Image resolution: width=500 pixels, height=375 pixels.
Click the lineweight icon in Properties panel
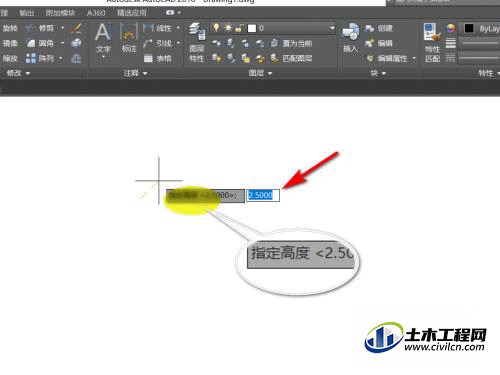(x=451, y=43)
